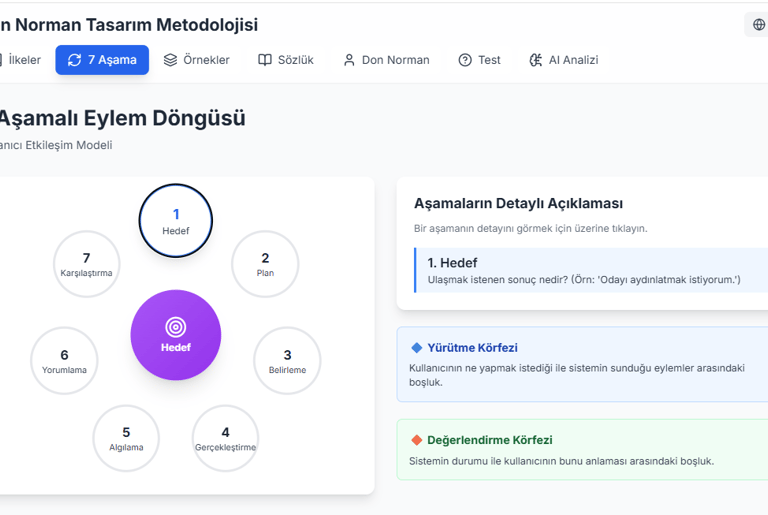Click the layers icon beside Örnekler
Image resolution: width=768 pixels, height=515 pixels.
pyautogui.click(x=170, y=60)
